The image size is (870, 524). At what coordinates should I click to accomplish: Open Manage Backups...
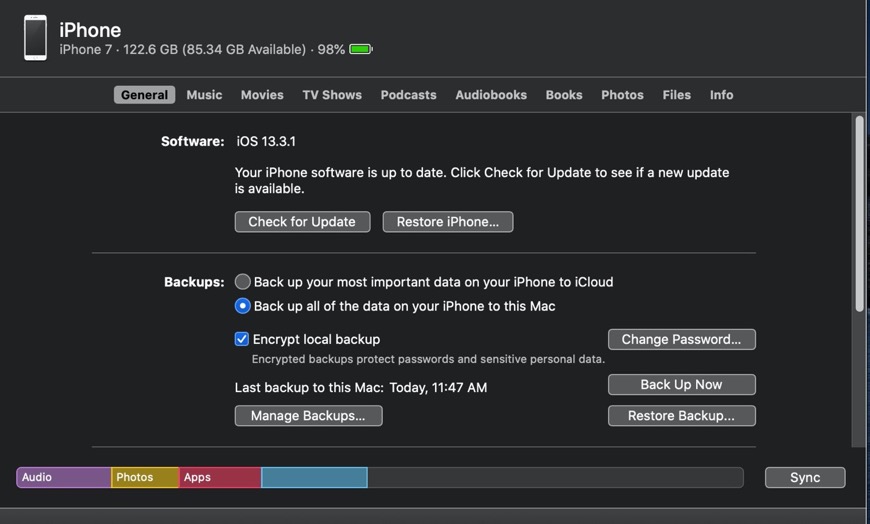click(x=308, y=416)
